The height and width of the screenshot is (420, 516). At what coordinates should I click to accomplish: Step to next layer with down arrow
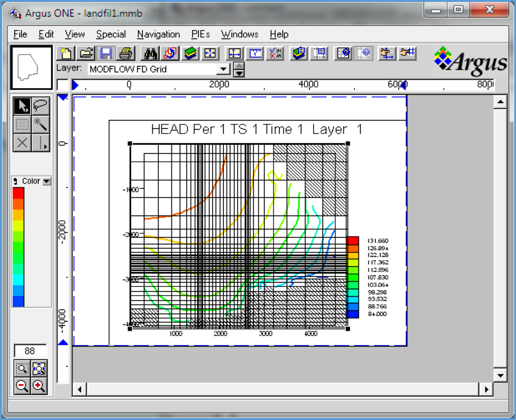(x=240, y=73)
